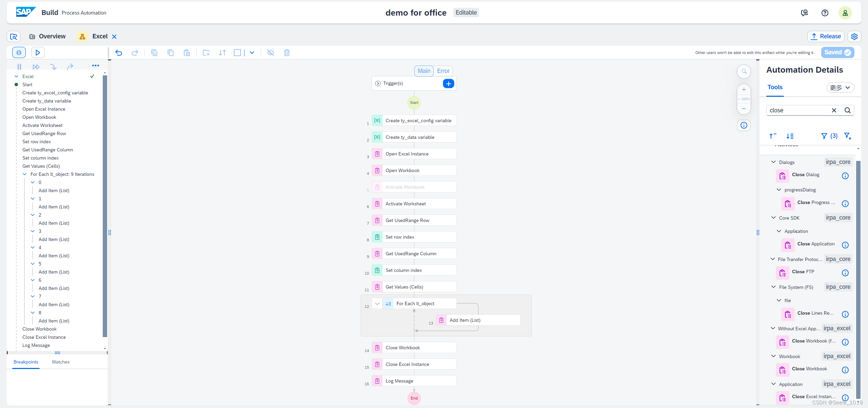Show info for Close FTP activity

[x=845, y=273]
